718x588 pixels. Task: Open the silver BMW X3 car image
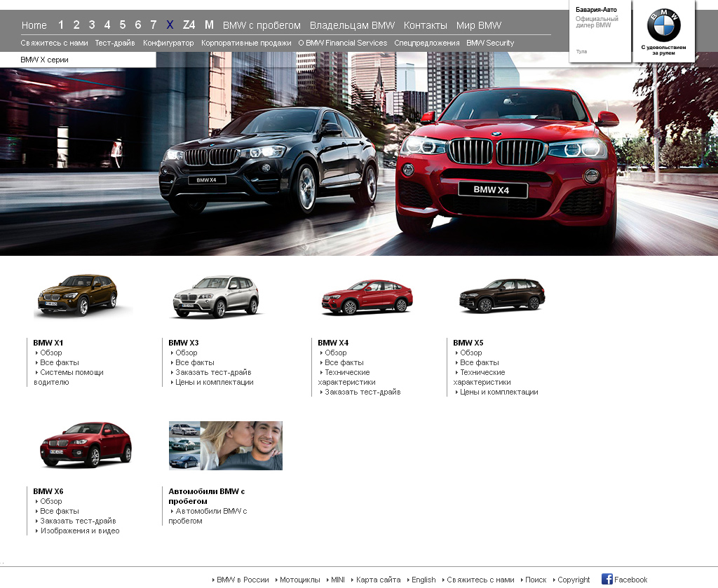click(216, 296)
